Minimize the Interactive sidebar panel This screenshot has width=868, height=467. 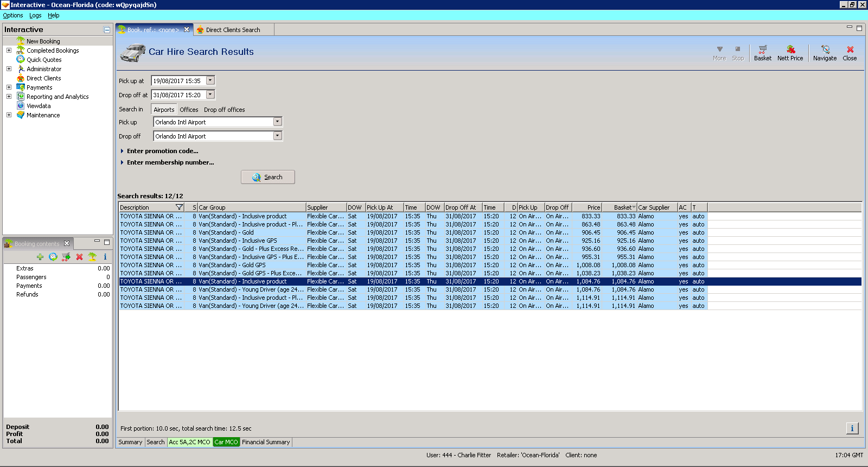(x=107, y=30)
